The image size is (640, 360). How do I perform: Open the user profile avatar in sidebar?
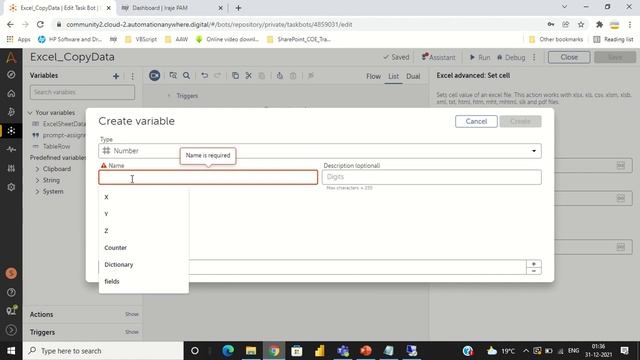point(11,273)
